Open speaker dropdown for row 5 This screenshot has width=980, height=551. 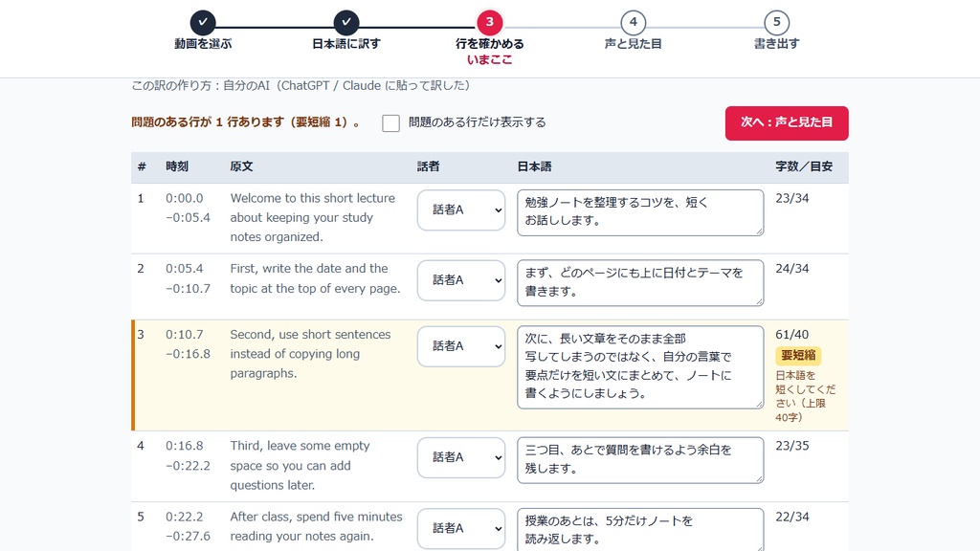click(x=461, y=528)
